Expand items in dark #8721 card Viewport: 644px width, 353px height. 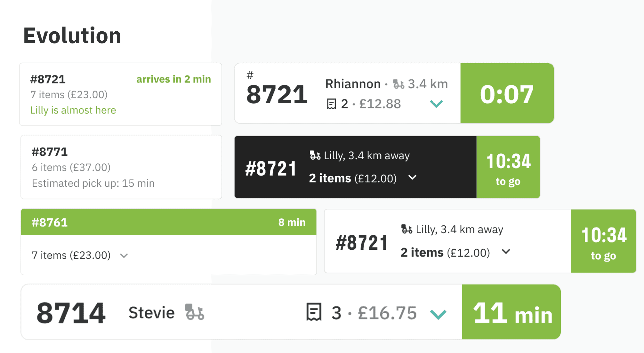tap(413, 177)
